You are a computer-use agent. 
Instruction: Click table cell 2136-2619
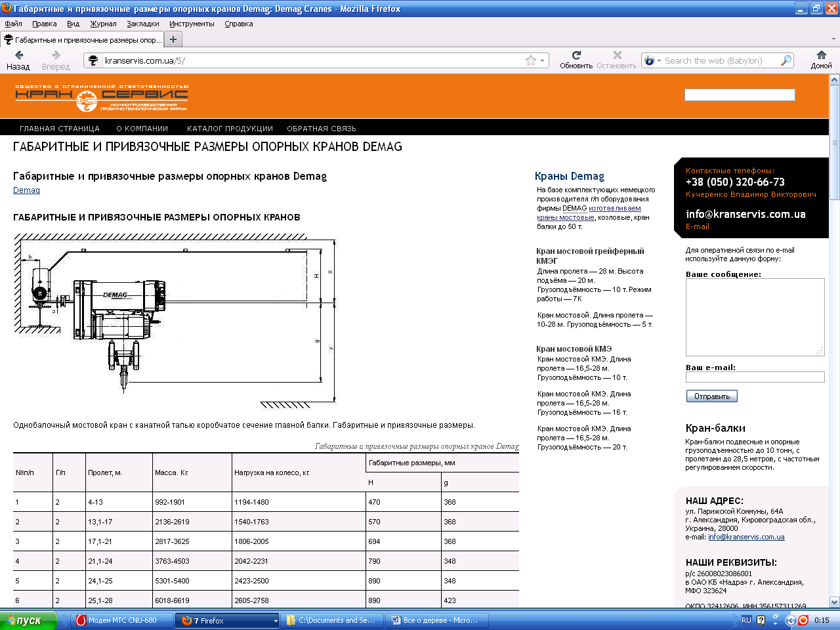point(172,522)
